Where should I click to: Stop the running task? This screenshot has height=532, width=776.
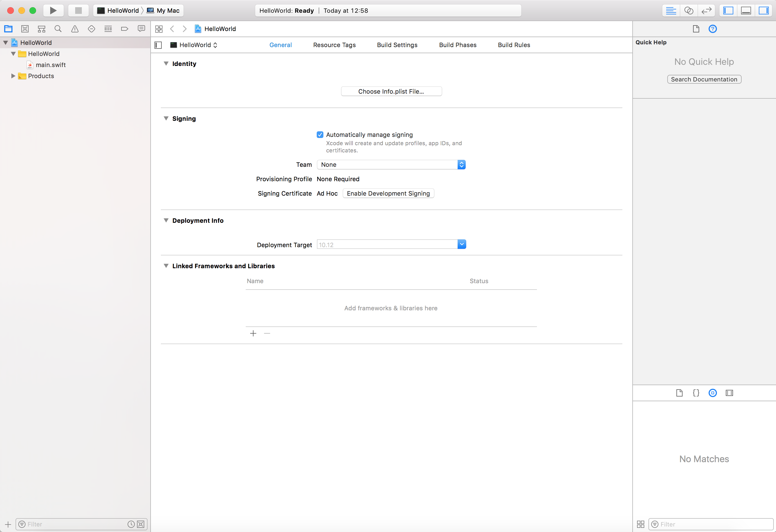tap(78, 10)
